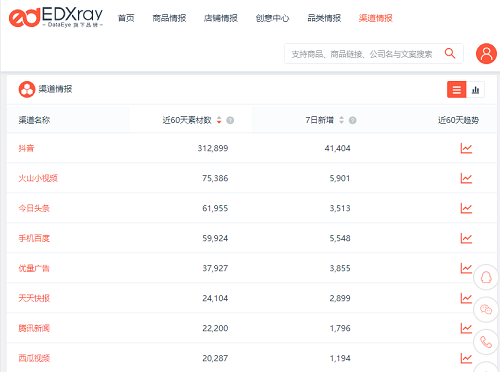Viewport: 500px width, 372px height.
Task: Open the 腾讯新闻 channel link
Action: pyautogui.click(x=34, y=328)
